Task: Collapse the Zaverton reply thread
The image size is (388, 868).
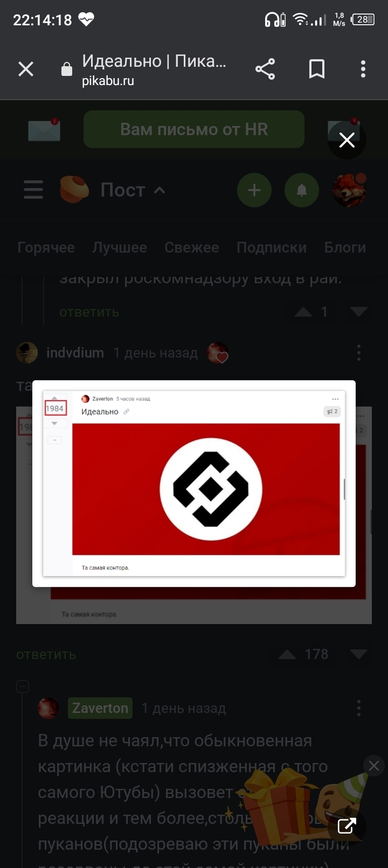Action: pyautogui.click(x=23, y=687)
